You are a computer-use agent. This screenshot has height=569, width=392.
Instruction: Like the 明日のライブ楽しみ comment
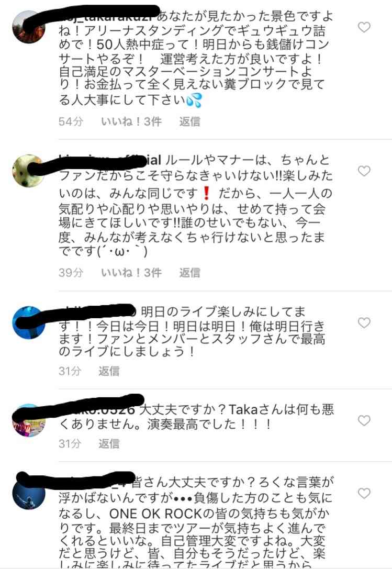tap(364, 322)
